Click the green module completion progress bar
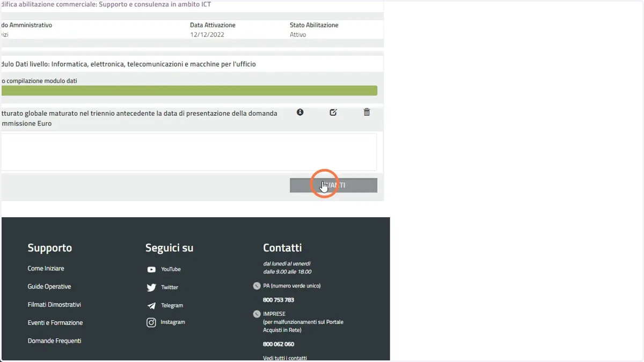 pyautogui.click(x=189, y=91)
